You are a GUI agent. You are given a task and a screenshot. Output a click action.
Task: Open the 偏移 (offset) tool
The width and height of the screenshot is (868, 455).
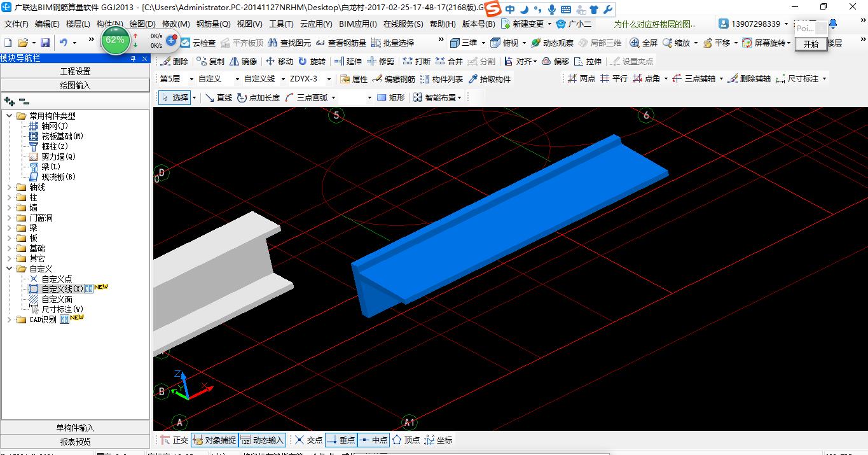(x=555, y=62)
